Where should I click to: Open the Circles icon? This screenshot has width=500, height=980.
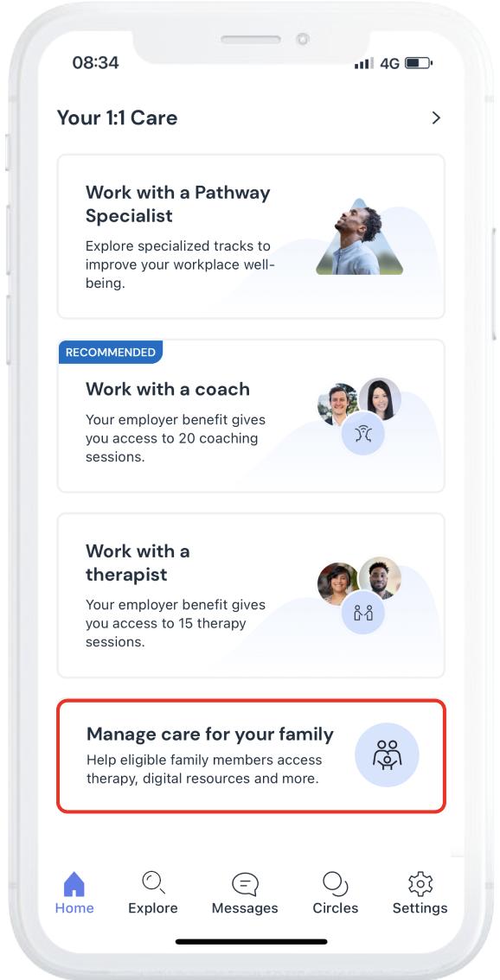pos(336,884)
